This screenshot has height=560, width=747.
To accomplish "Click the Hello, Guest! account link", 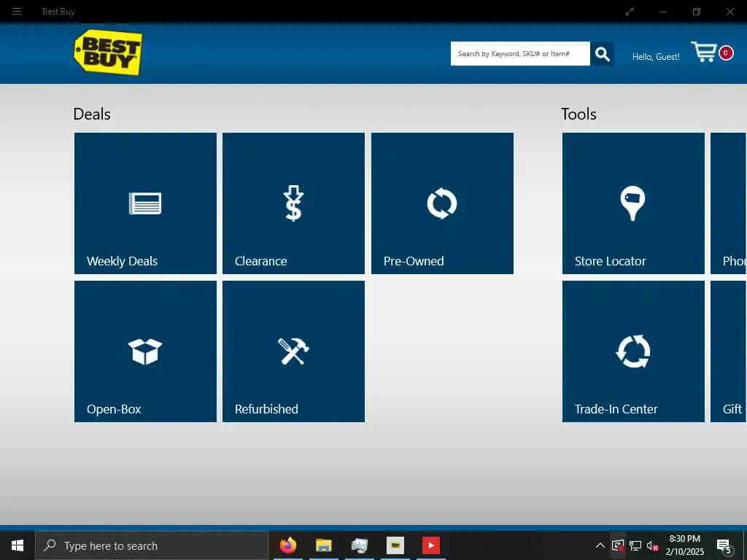I will point(656,57).
